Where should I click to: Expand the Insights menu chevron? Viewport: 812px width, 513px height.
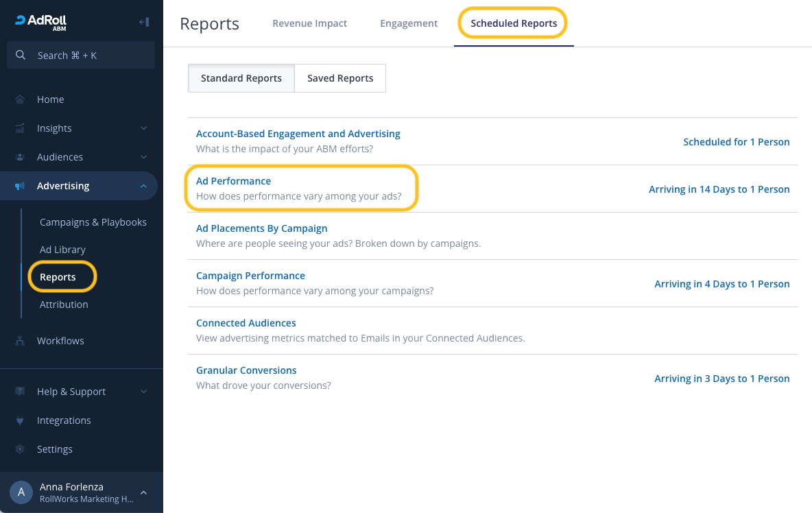click(143, 128)
